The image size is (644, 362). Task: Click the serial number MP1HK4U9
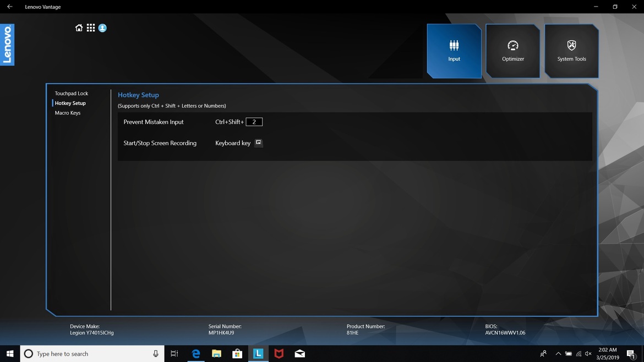[x=221, y=333]
